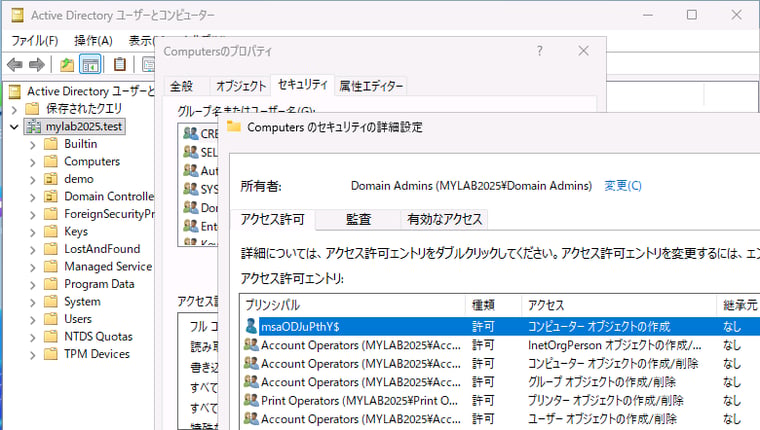This screenshot has height=430, width=760.
Task: Click the Active Directory root node icon
Action: [x=16, y=91]
